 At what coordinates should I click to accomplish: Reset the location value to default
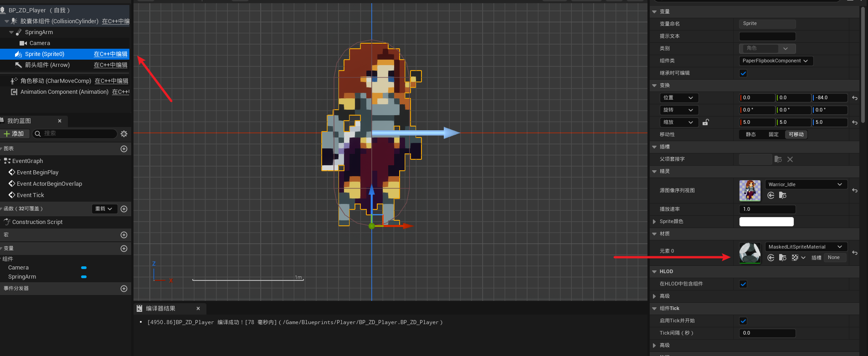(855, 98)
